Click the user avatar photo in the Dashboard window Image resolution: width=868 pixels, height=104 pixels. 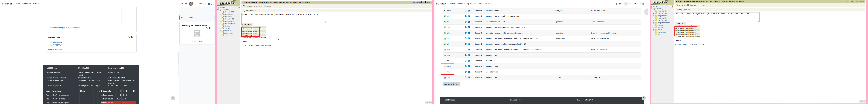coord(191,4)
